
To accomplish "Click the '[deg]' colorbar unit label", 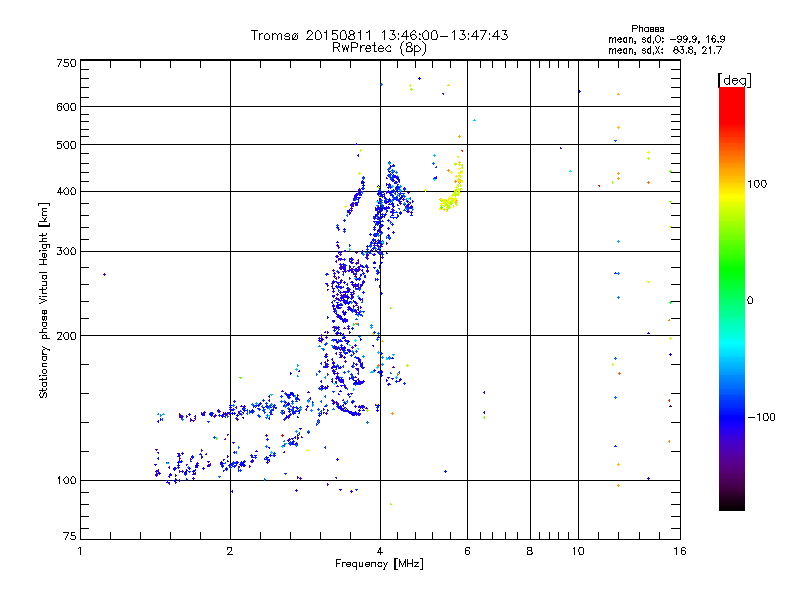I will click(734, 80).
